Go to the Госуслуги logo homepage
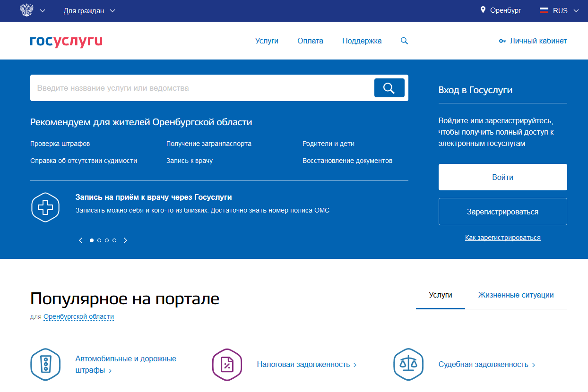The height and width of the screenshot is (392, 588). pos(66,41)
